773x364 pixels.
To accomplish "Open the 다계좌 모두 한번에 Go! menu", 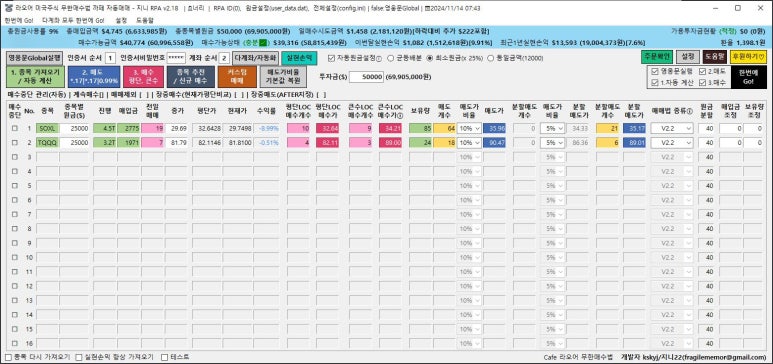I will [73, 21].
